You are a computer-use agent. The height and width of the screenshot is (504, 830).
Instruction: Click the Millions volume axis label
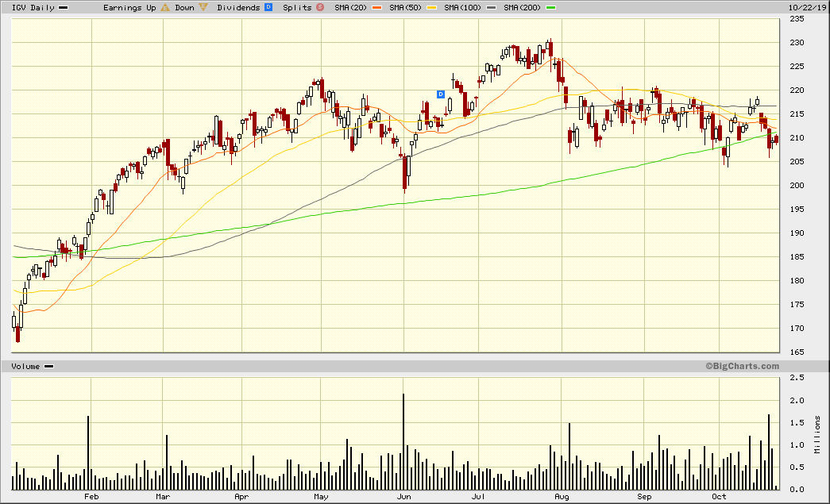coord(817,434)
